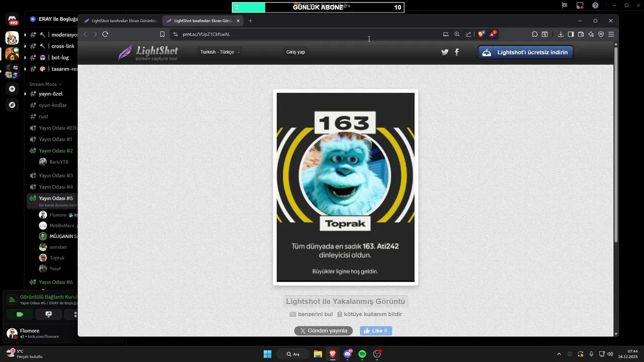The height and width of the screenshot is (362, 644).
Task: Open Discord direct messages icon with 492 badge
Action: point(12,20)
